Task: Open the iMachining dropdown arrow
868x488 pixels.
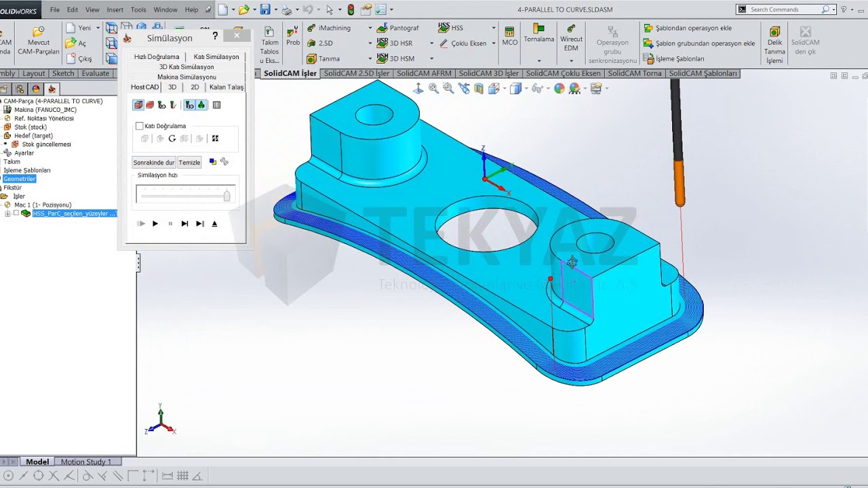Action: point(370,28)
